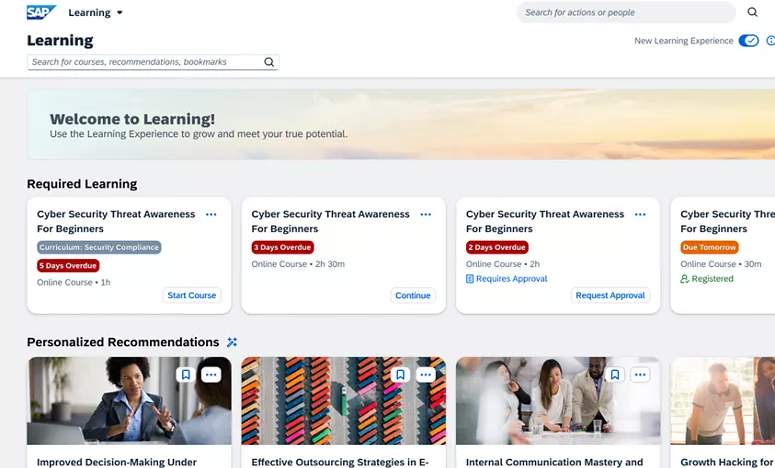775x468 pixels.
Task: Open the course title on the 5 Days Overdue card
Action: pos(116,221)
